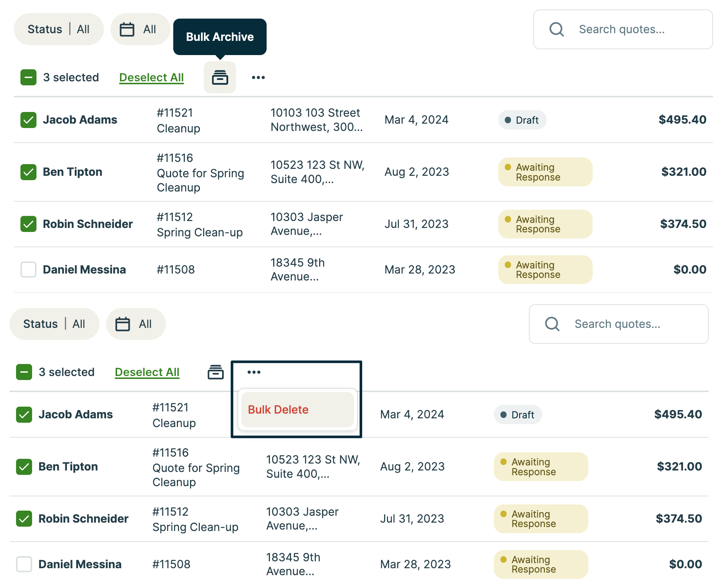728x585 pixels.
Task: Click the magnifier icon in the upper search box
Action: coord(557,29)
